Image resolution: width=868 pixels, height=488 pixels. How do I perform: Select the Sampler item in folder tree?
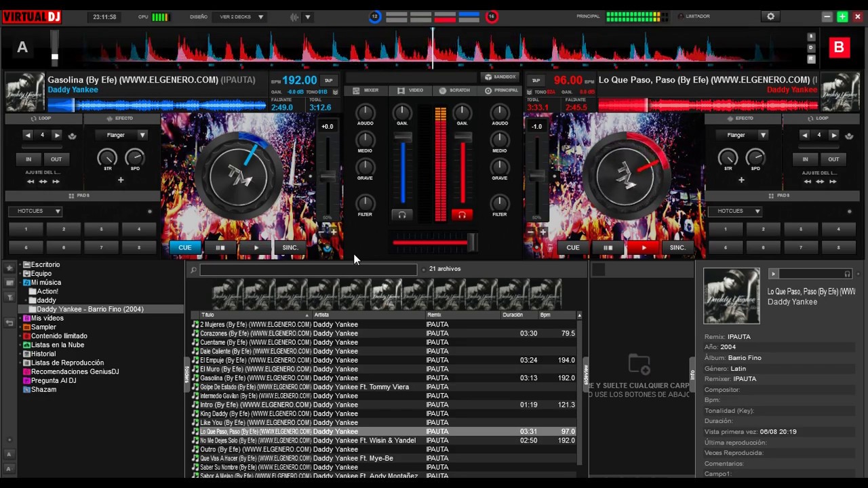click(43, 327)
